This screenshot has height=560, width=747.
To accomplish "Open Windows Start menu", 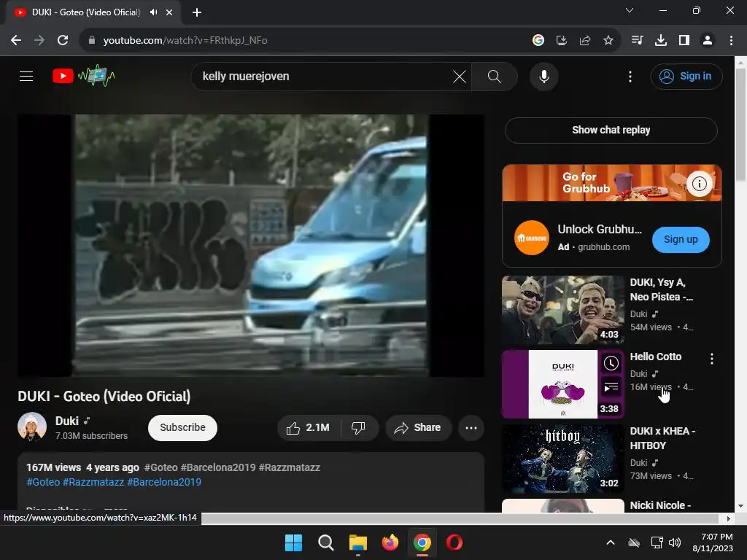I will 293,542.
